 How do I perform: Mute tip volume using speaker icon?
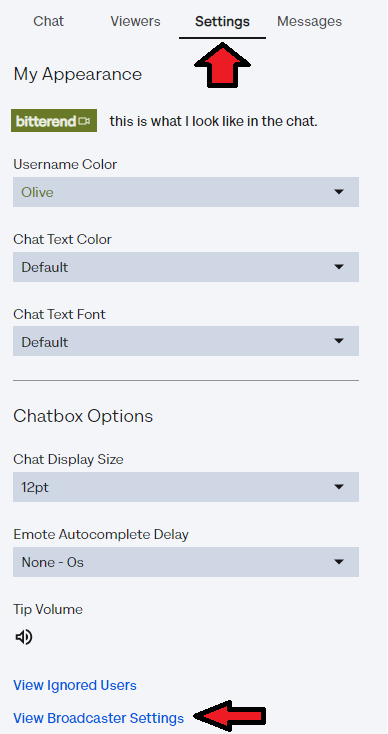tap(24, 637)
